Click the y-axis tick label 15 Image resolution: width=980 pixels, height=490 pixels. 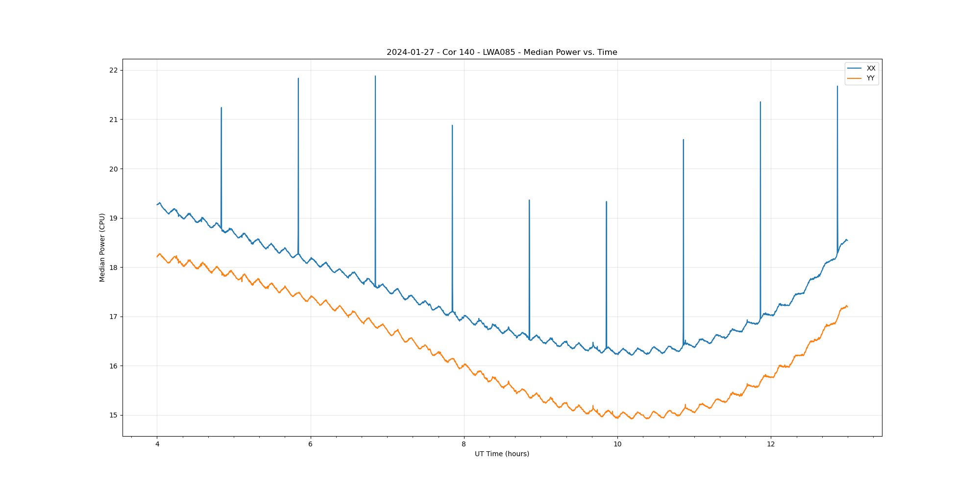click(x=114, y=415)
